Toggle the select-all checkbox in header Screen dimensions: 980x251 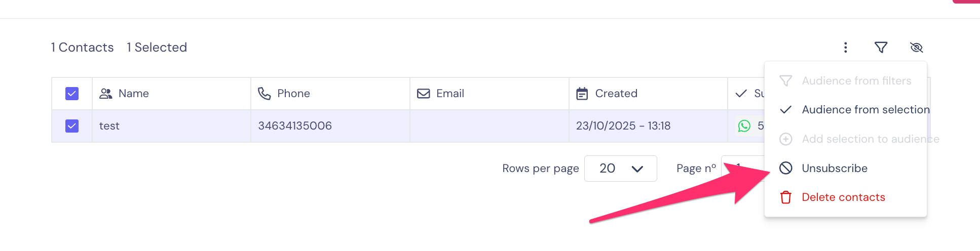[x=72, y=94]
